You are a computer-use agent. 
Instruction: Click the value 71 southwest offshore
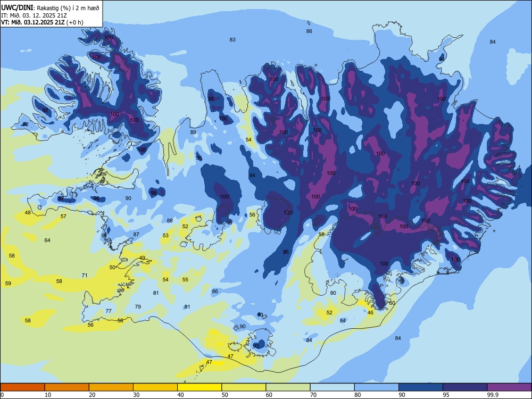[x=85, y=276]
